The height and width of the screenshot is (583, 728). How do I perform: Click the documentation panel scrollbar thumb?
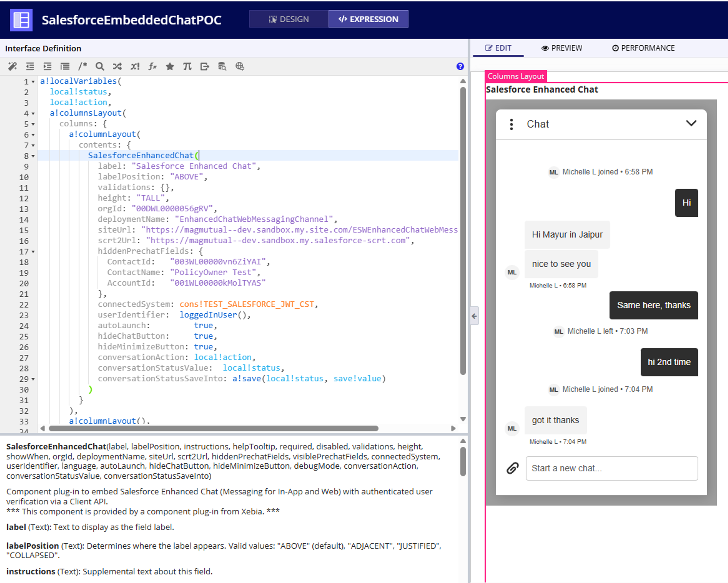(x=463, y=461)
